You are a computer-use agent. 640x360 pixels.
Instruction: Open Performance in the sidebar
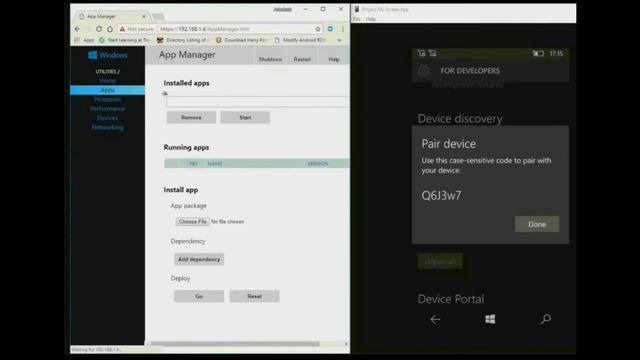click(x=107, y=109)
